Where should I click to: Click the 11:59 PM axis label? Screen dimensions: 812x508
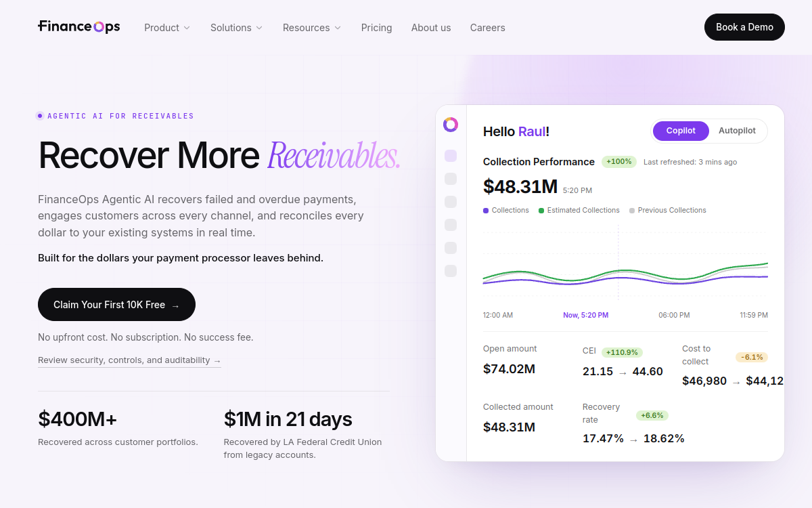pos(754,315)
